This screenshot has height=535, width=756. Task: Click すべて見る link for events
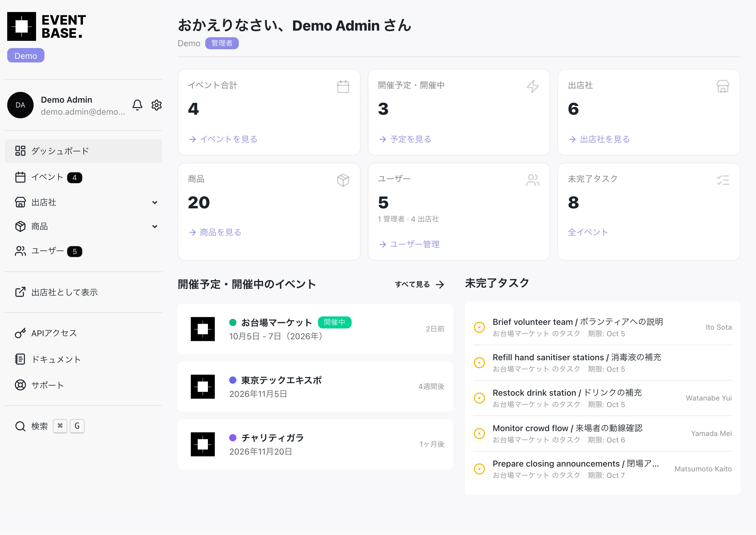tap(420, 285)
